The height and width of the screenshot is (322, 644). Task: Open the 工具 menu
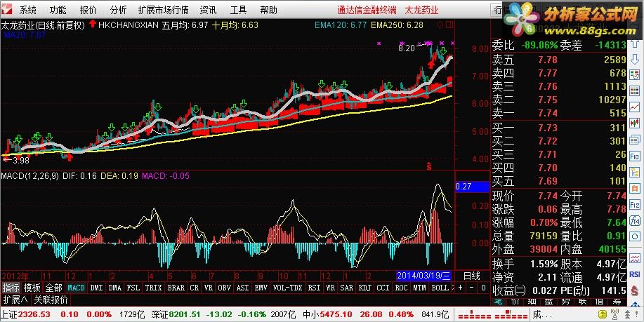(x=238, y=10)
